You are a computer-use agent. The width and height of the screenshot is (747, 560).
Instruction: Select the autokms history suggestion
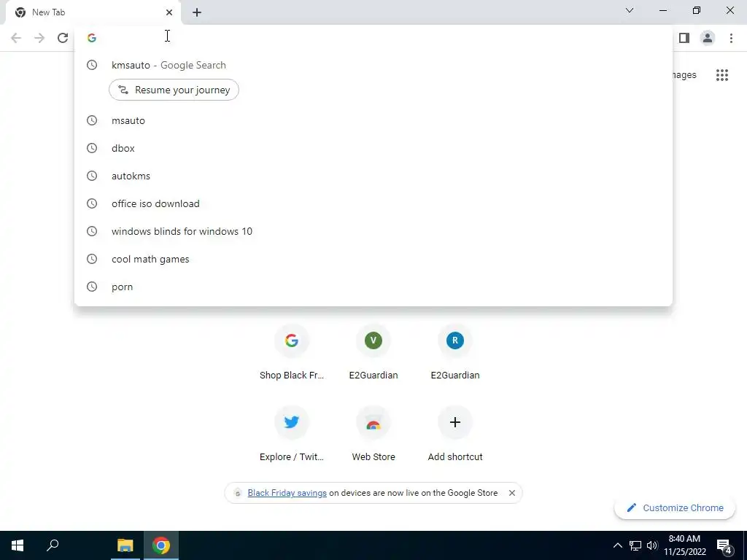(x=373, y=176)
